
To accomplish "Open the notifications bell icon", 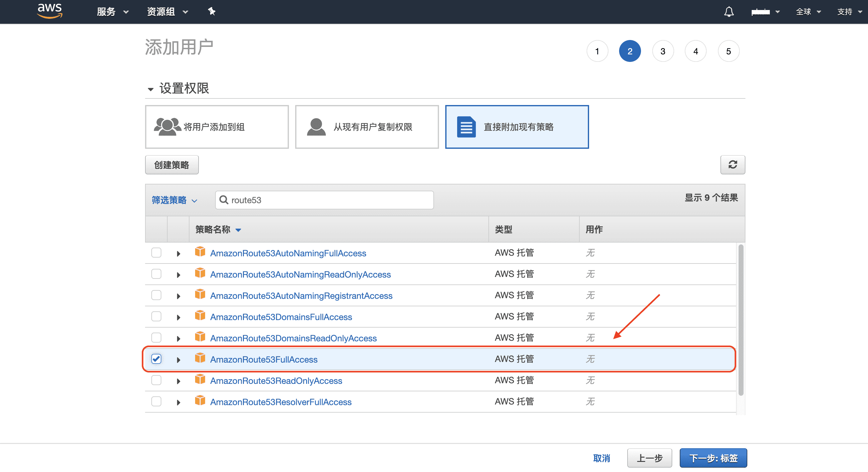I will click(x=729, y=12).
